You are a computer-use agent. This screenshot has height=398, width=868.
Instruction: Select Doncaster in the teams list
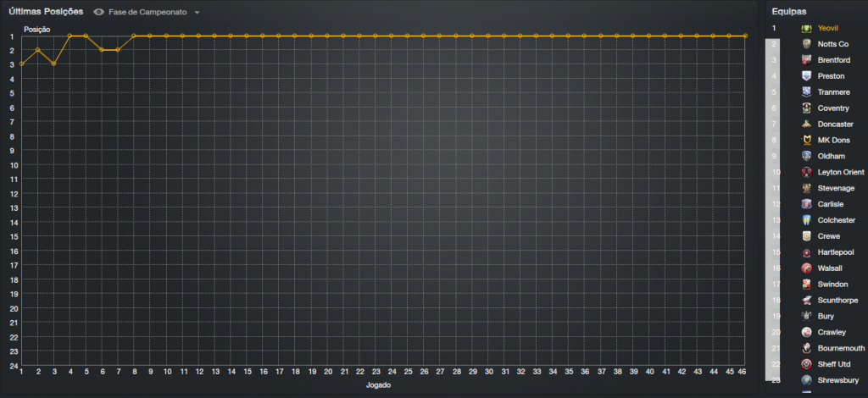835,124
